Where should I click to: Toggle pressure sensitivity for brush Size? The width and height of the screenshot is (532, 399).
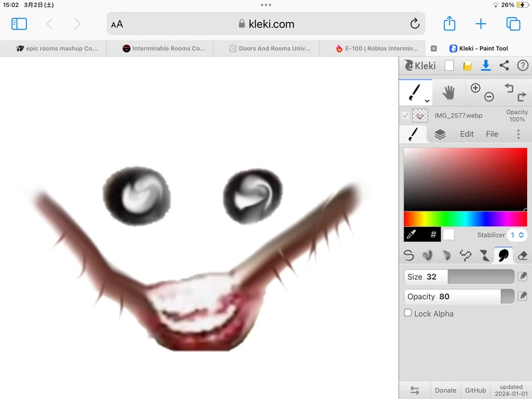click(x=522, y=277)
